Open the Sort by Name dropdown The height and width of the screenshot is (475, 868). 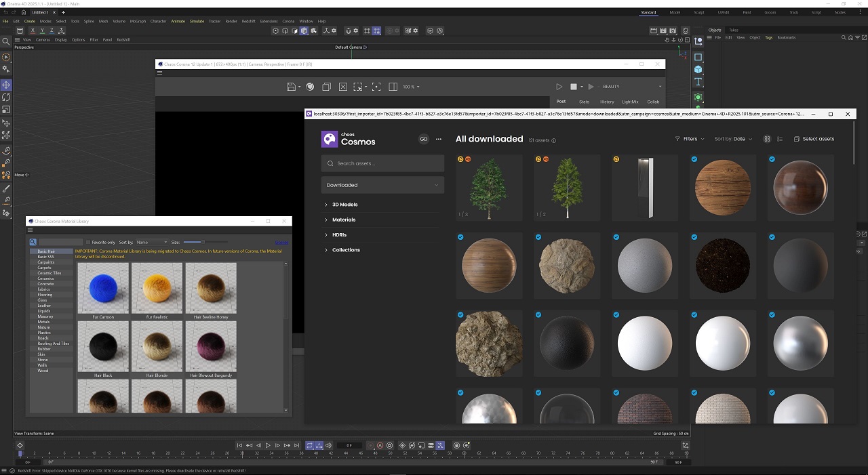click(x=151, y=242)
